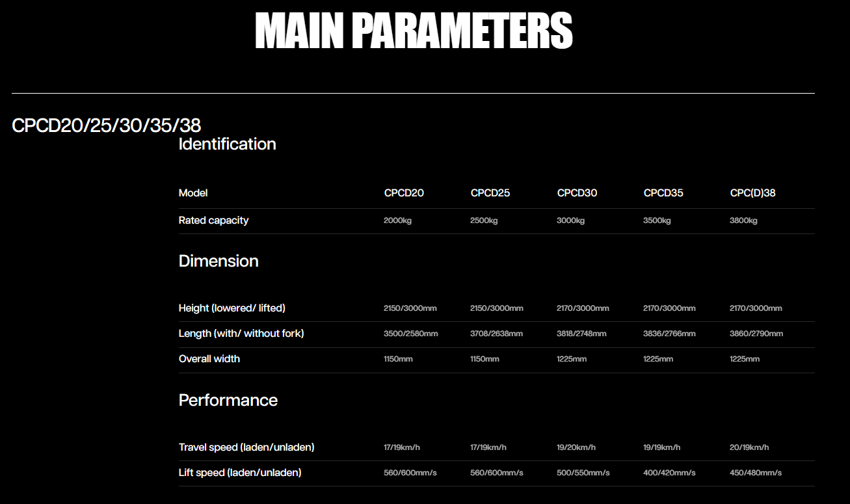The height and width of the screenshot is (504, 850).
Task: Click the Lift speed (laden/unladen) row label
Action: pyautogui.click(x=240, y=473)
